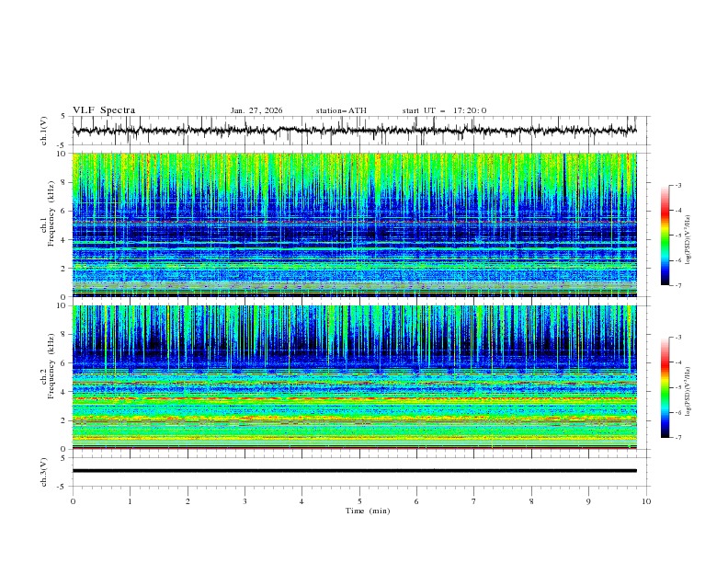Click the "ch.1(V)" waveform axis label
728x563 pixels.
[44, 131]
